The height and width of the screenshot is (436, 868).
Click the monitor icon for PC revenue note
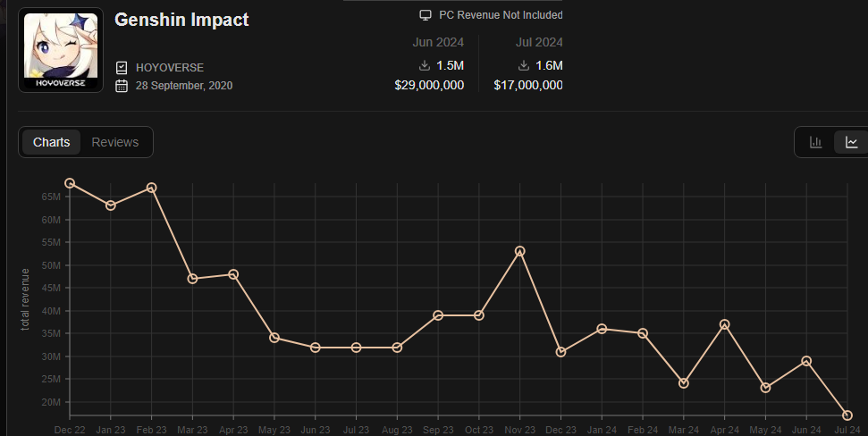pos(426,15)
